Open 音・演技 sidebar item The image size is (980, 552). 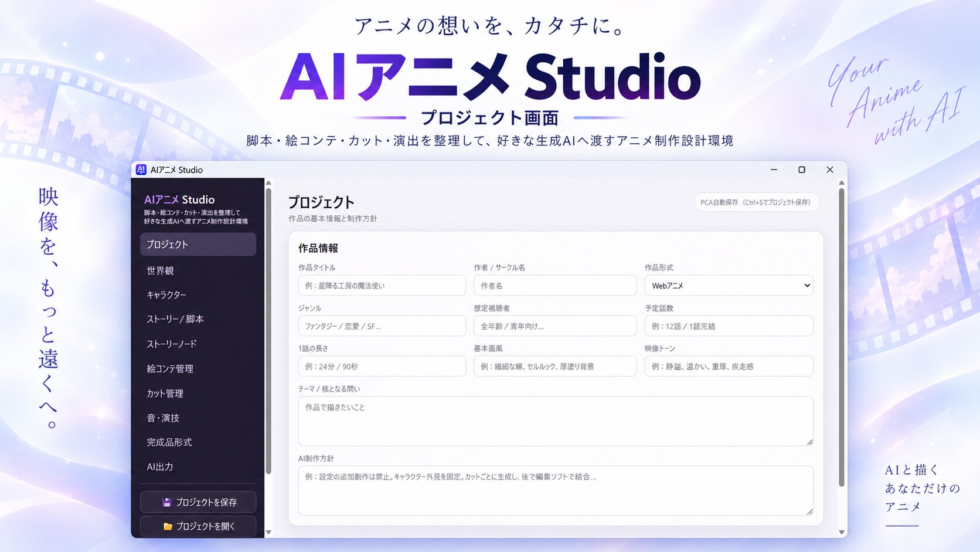[x=198, y=418]
